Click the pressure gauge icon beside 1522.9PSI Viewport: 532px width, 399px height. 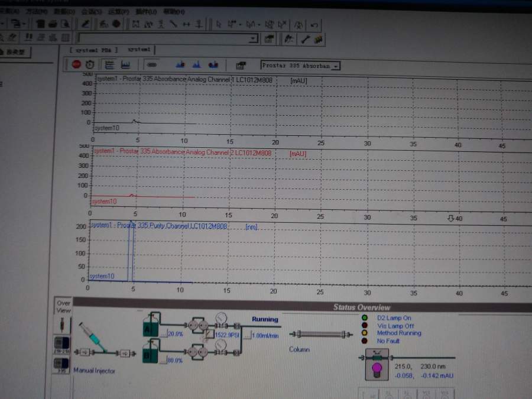pos(210,334)
